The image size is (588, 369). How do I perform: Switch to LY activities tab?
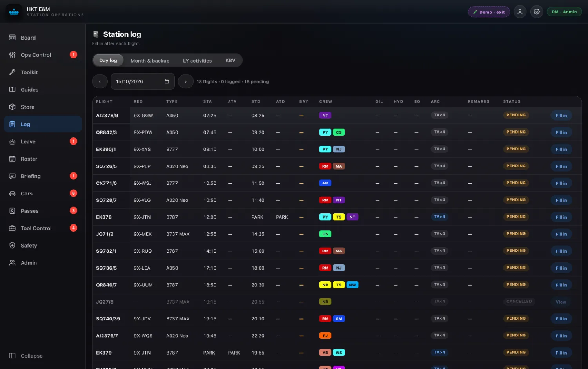click(x=198, y=61)
